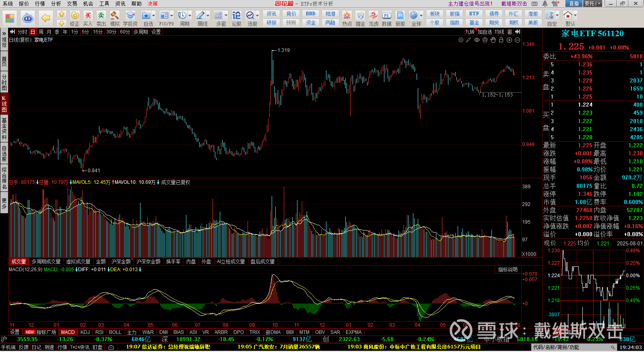Click the 加自选 button

click(x=485, y=32)
